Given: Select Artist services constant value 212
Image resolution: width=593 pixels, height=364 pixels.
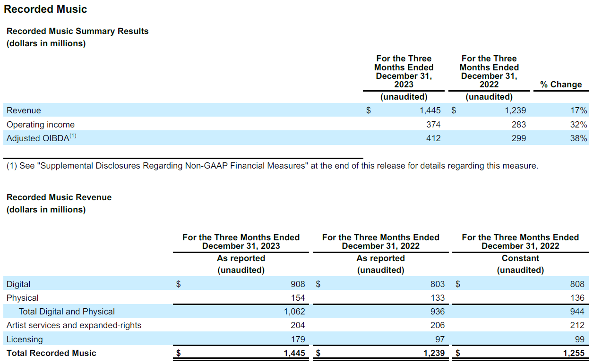Looking at the screenshot, I should coord(577,325).
